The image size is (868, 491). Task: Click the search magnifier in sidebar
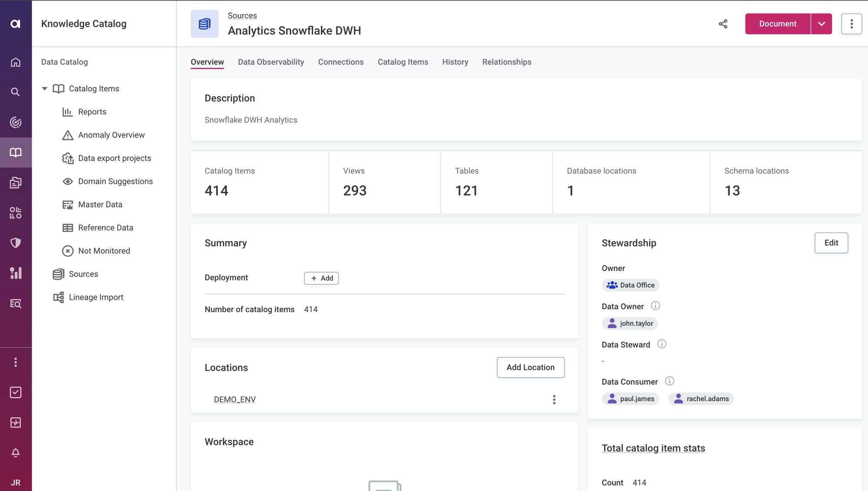tap(16, 92)
